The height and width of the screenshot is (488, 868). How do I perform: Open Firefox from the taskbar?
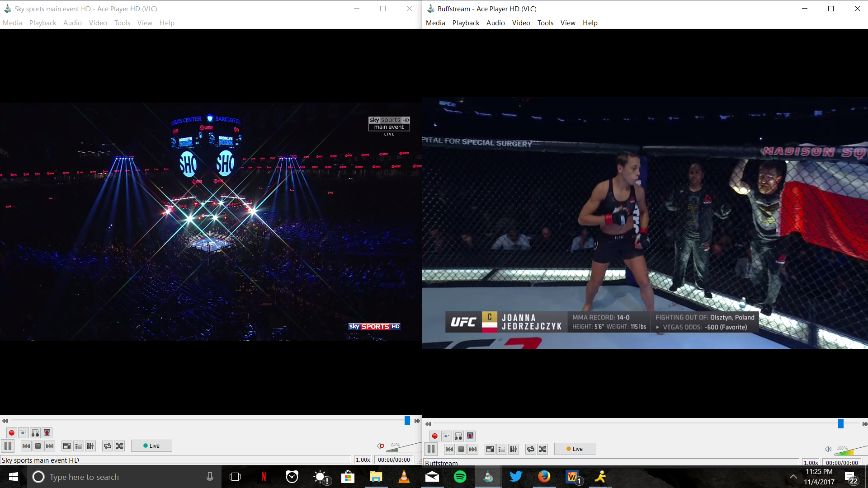544,477
